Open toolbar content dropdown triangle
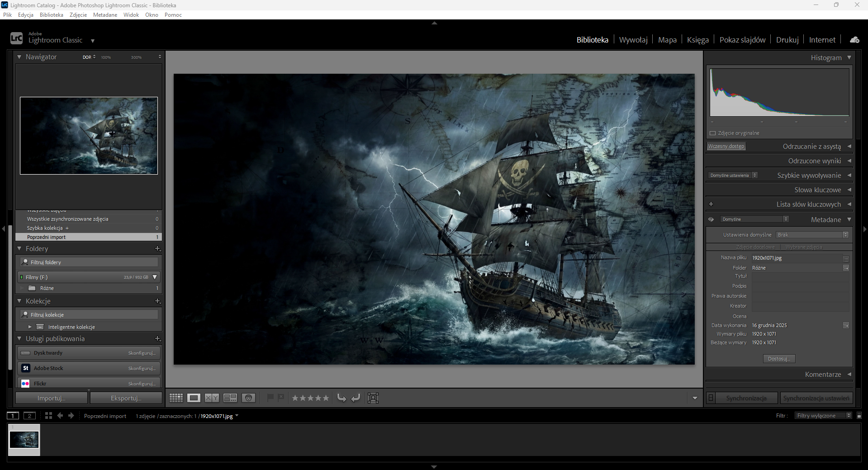 point(695,399)
